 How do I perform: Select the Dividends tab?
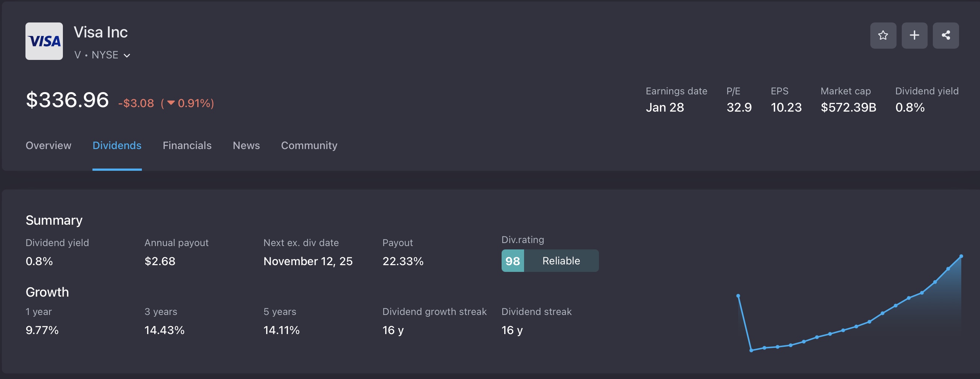(x=117, y=145)
